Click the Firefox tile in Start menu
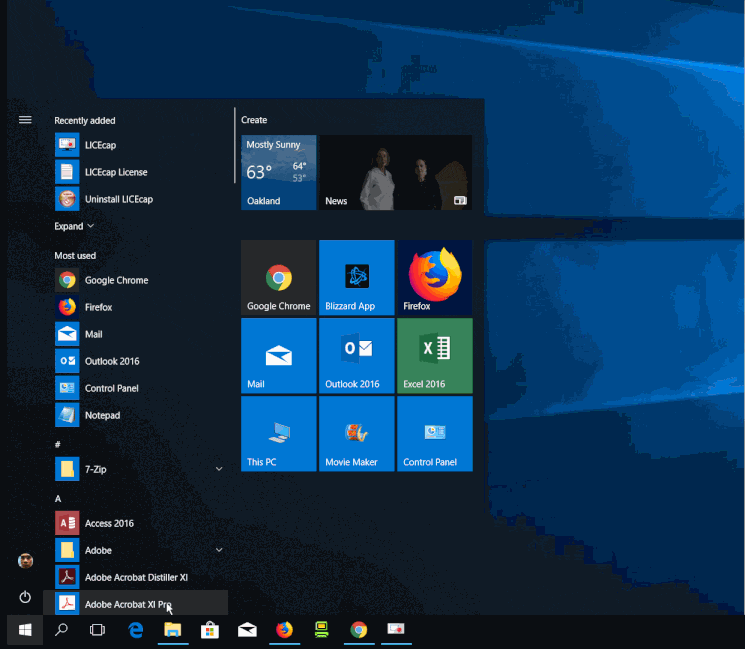 click(x=435, y=278)
